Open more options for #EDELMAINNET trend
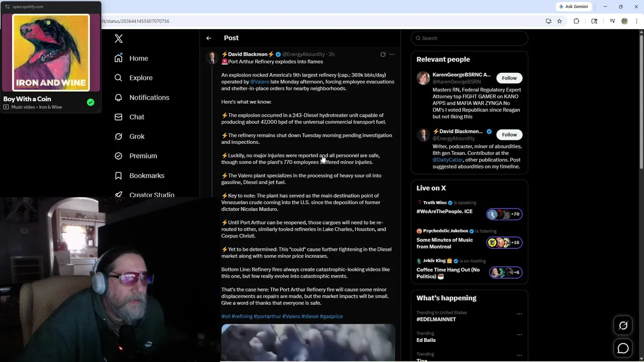 (519, 314)
